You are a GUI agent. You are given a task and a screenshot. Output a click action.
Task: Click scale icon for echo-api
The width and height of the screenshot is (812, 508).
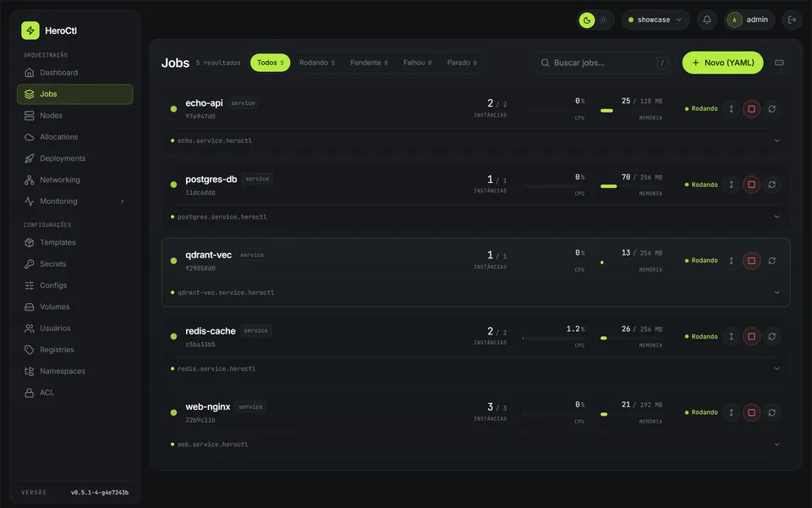(731, 109)
